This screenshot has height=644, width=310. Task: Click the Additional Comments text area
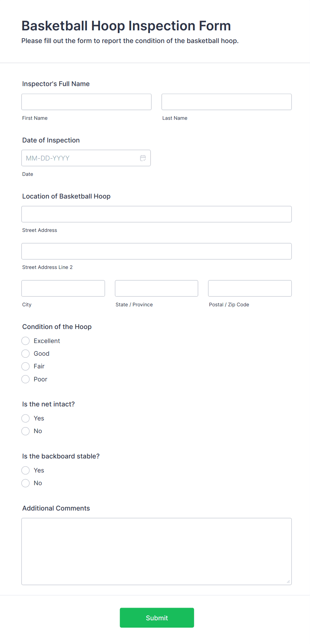(x=157, y=552)
